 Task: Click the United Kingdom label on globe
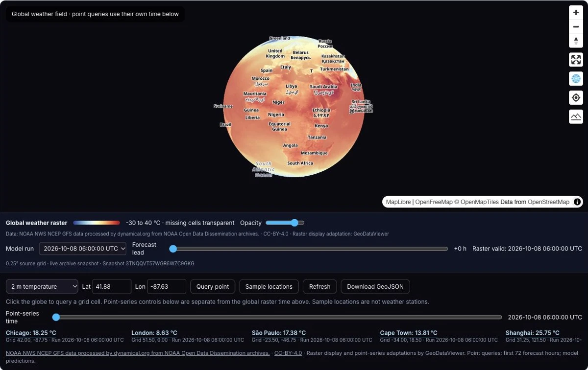pos(275,53)
